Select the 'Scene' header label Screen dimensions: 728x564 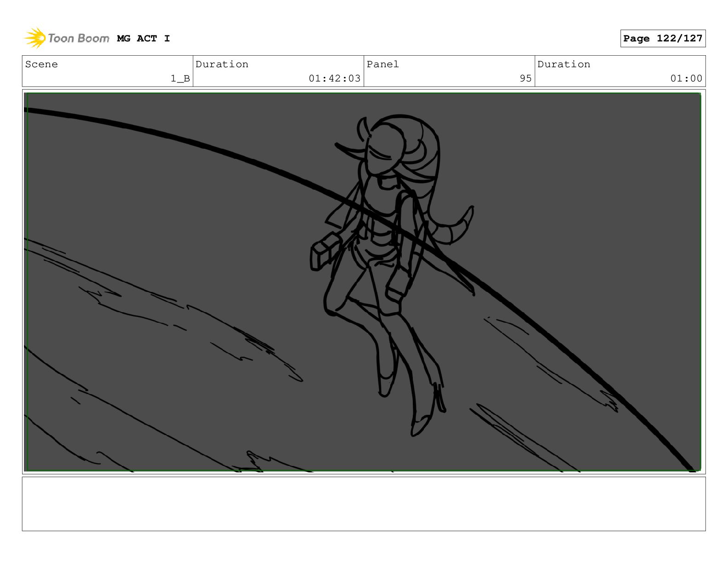pos(41,64)
